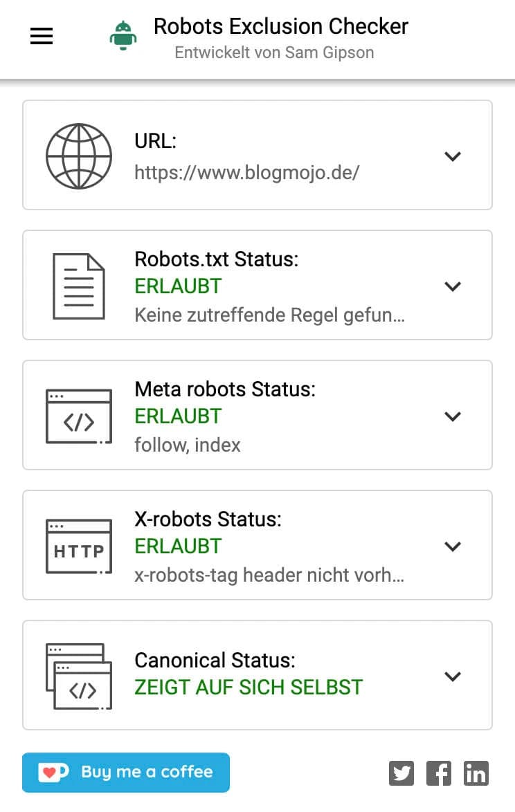The height and width of the screenshot is (812, 515).
Task: Expand the Robots.txt Status details
Action: pyautogui.click(x=453, y=286)
